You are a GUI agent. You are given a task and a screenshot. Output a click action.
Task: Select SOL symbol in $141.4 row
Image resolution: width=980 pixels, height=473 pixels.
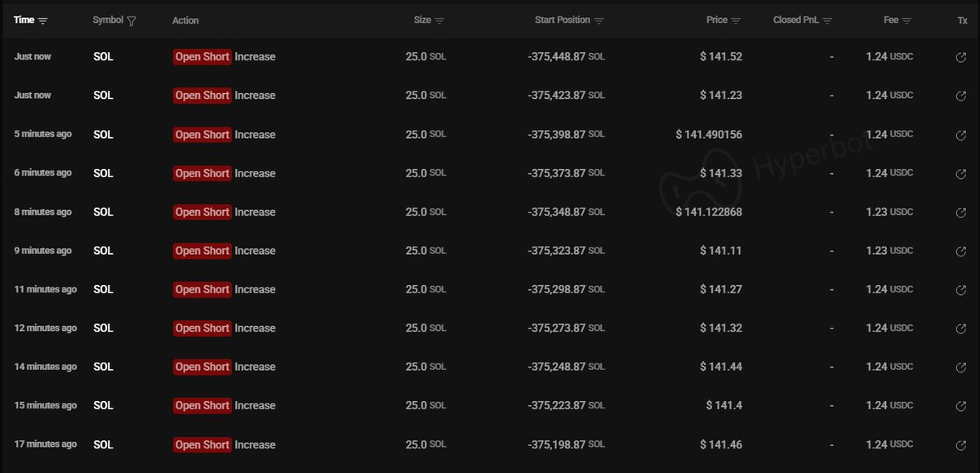[103, 406]
